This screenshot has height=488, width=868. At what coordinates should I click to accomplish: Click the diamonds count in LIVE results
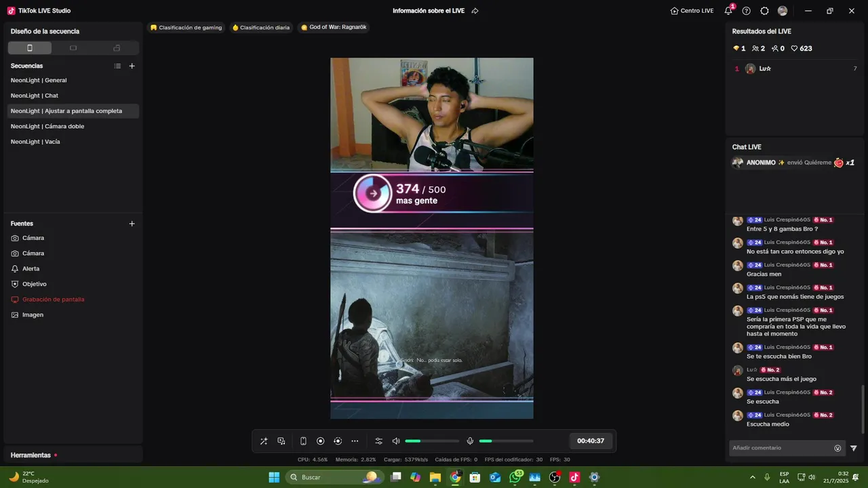pyautogui.click(x=739, y=49)
